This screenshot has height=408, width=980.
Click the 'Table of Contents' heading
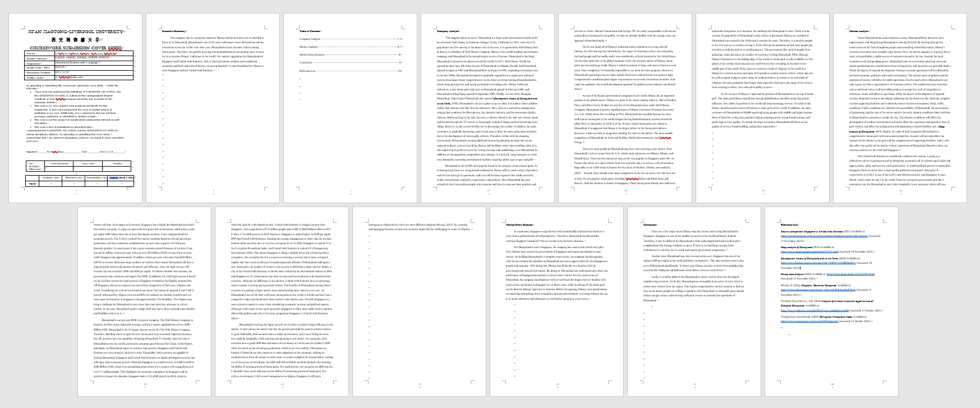310,31
